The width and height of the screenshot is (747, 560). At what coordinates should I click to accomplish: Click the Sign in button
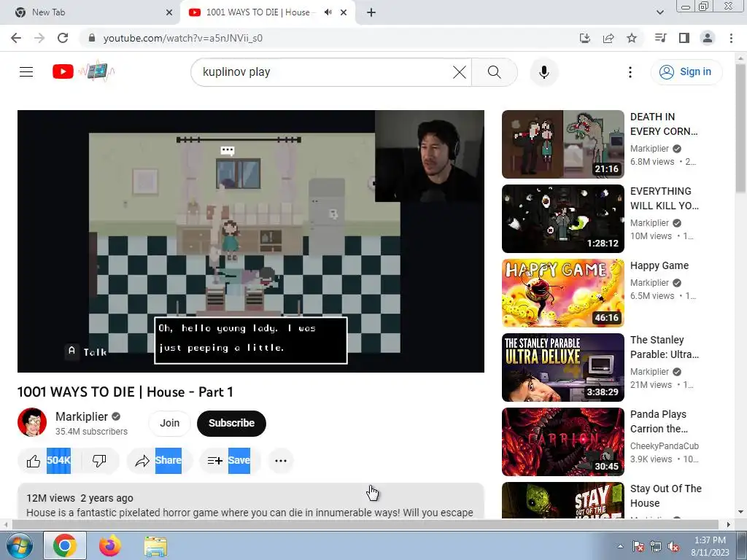686,72
